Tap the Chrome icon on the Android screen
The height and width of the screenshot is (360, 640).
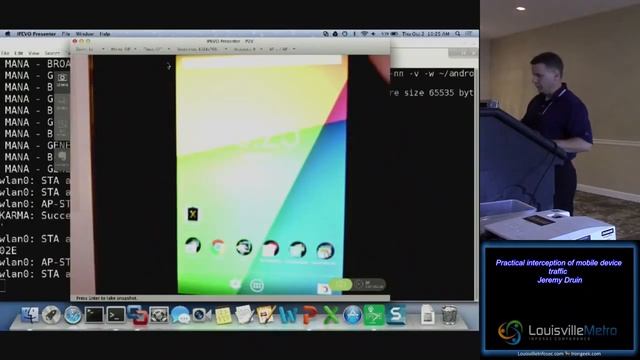(218, 247)
